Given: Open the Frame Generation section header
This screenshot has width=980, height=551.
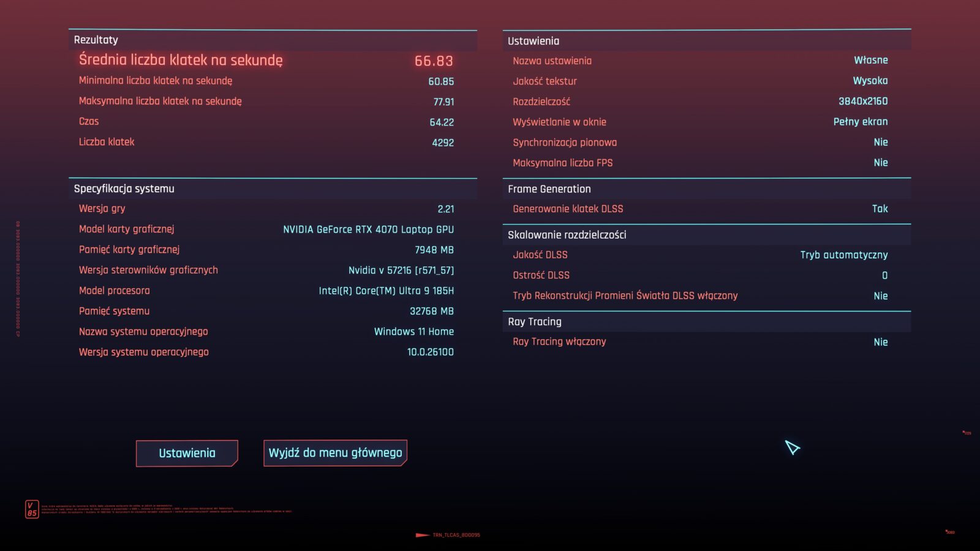Looking at the screenshot, I should coord(549,189).
